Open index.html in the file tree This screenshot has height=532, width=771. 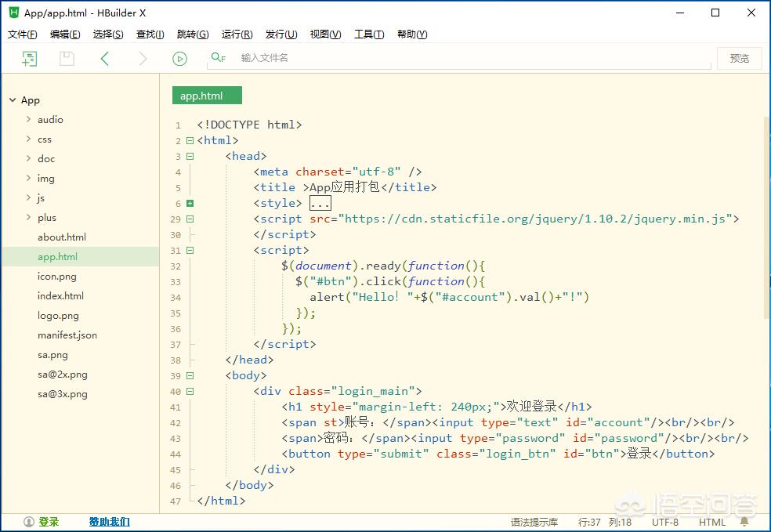coord(60,296)
